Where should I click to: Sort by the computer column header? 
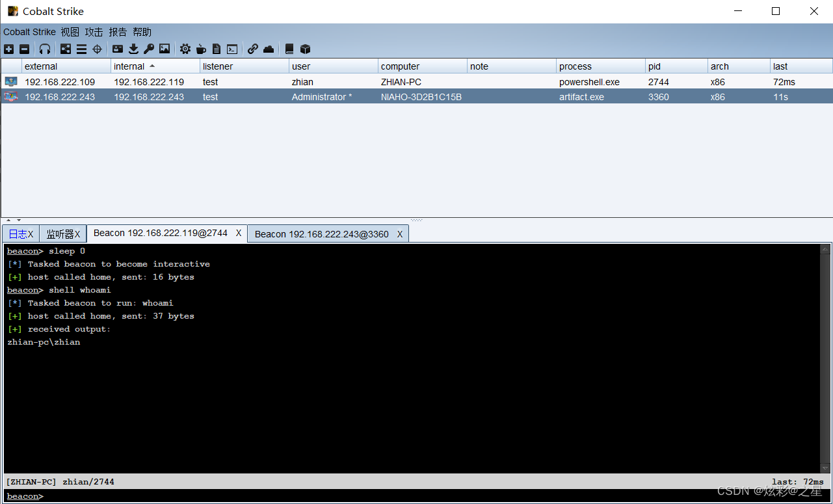coord(423,66)
